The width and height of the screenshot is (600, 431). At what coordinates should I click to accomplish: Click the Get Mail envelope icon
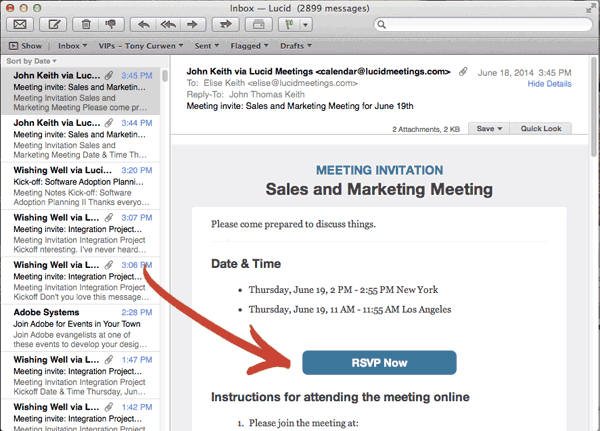tap(20, 24)
